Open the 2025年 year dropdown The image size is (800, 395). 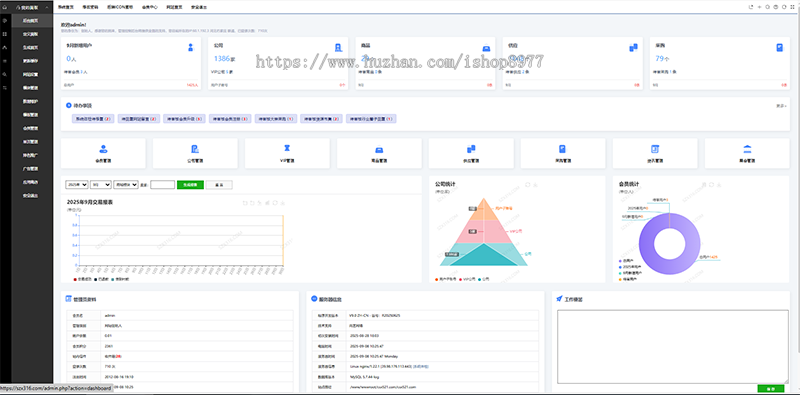pyautogui.click(x=77, y=185)
